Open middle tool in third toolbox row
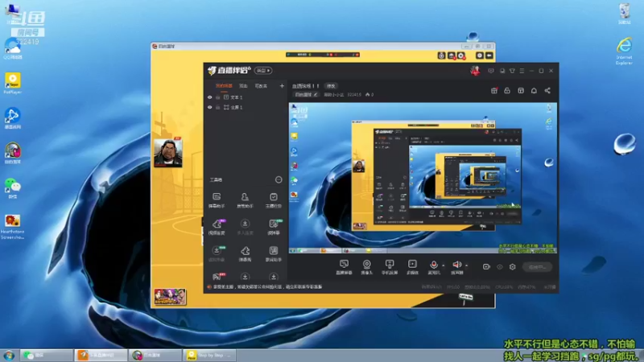Screen dimensions: 644x362 245,253
